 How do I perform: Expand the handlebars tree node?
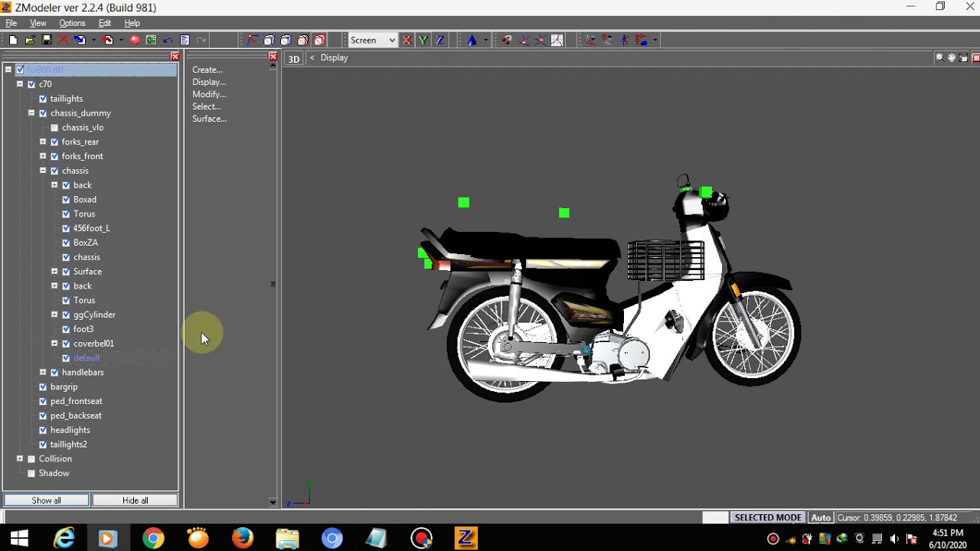(x=43, y=372)
